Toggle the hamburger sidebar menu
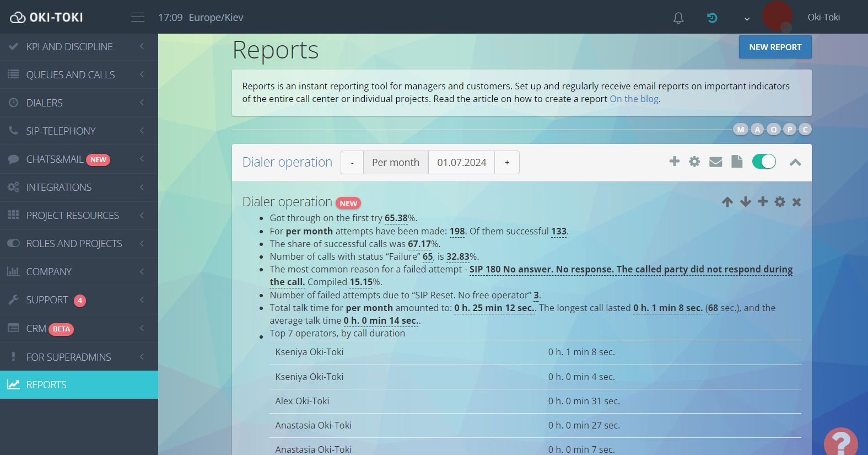The image size is (868, 455). [x=138, y=18]
